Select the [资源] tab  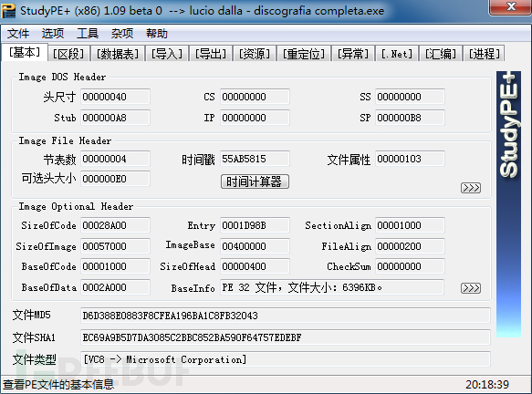255,54
